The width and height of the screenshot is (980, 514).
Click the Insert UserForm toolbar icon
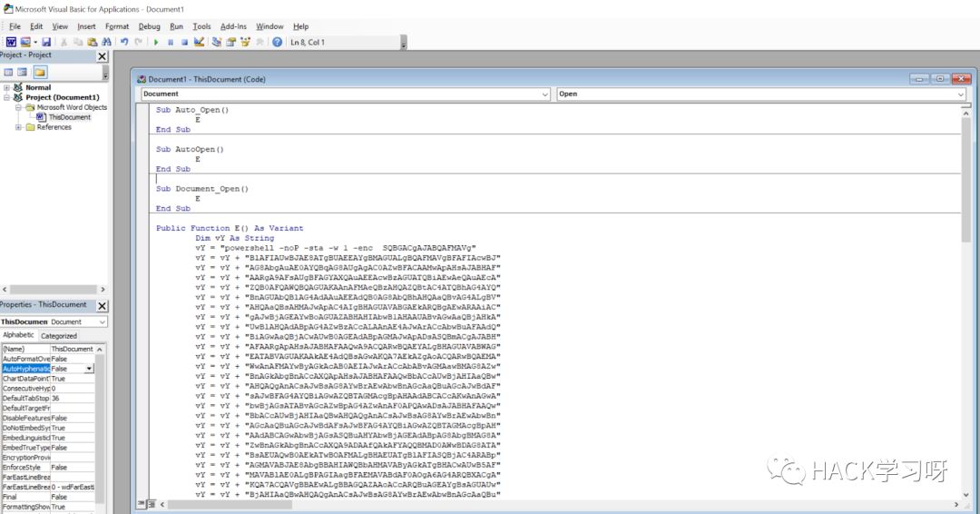(25, 42)
